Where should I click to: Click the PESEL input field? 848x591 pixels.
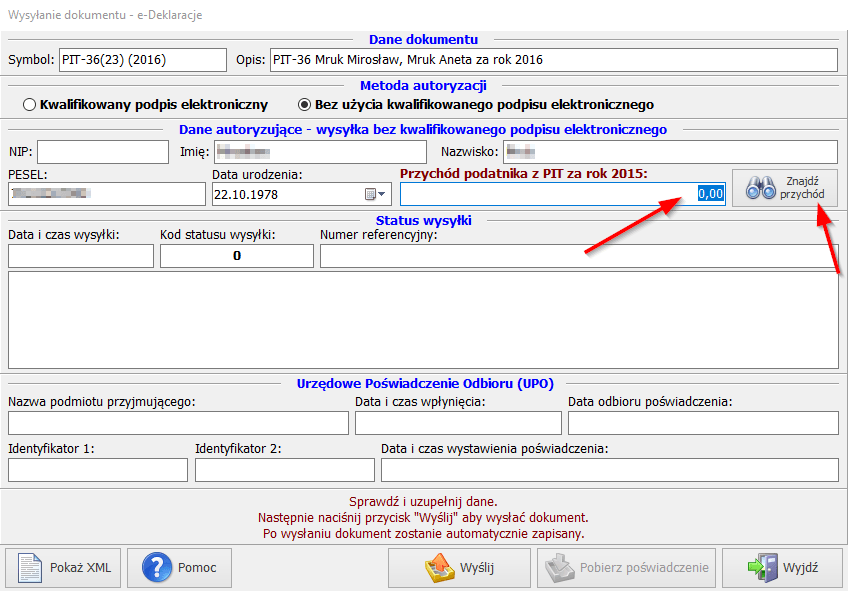pyautogui.click(x=106, y=194)
